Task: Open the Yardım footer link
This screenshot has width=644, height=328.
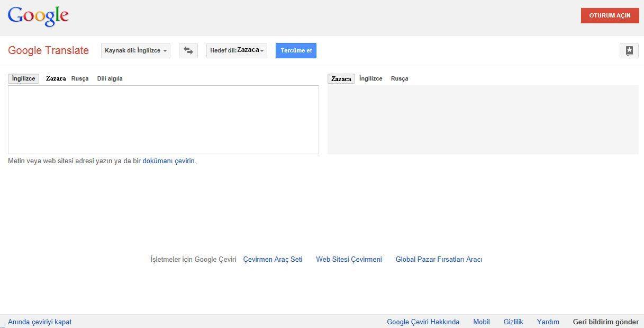Action: (x=548, y=322)
